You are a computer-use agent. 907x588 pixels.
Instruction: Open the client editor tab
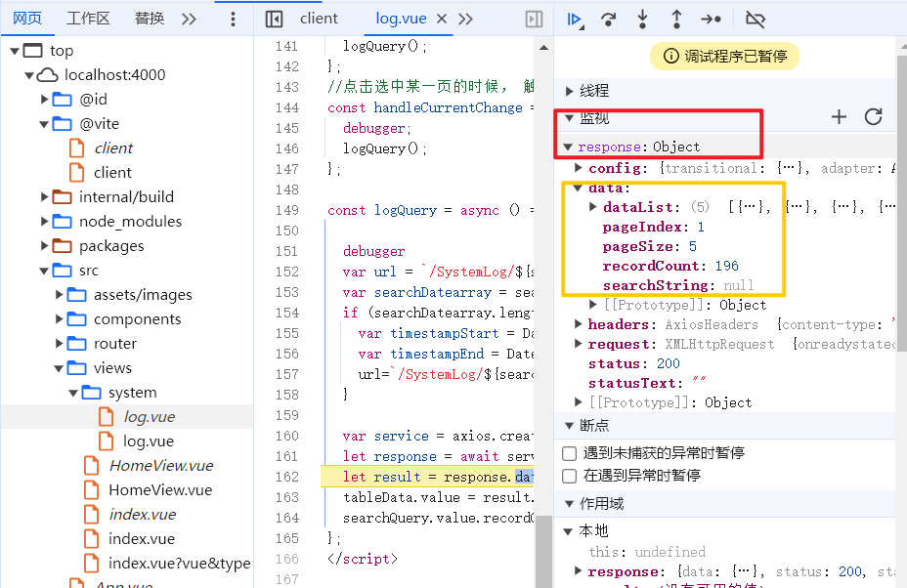coord(319,19)
